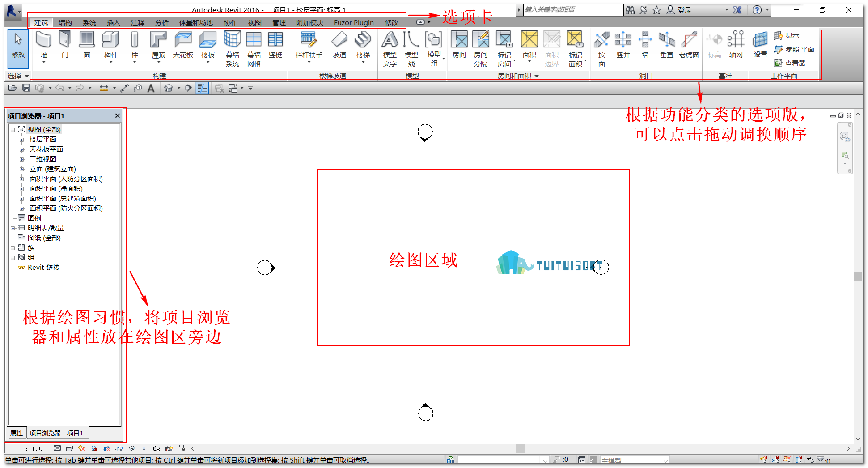The height and width of the screenshot is (468, 868).
Task: Click the 登录 sign-in button
Action: pos(679,10)
